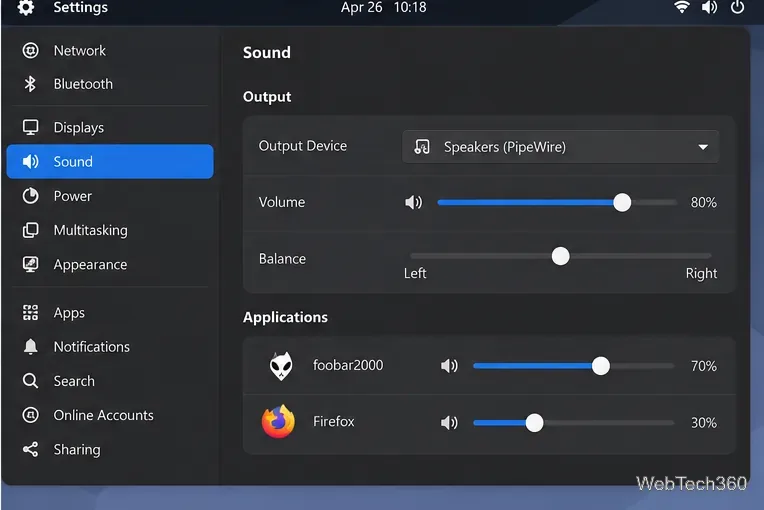The width and height of the screenshot is (764, 510).
Task: Click the Apps label in sidebar
Action: click(x=69, y=313)
